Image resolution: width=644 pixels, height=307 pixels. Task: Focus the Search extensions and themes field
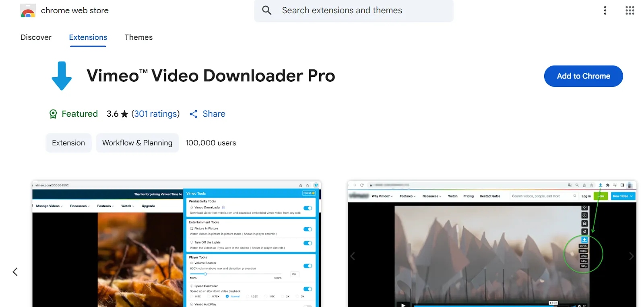[x=354, y=11]
